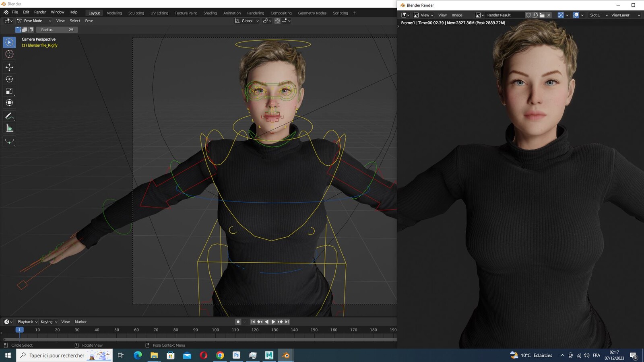
Task: Toggle gizmos in the Render window
Action: [x=561, y=15]
